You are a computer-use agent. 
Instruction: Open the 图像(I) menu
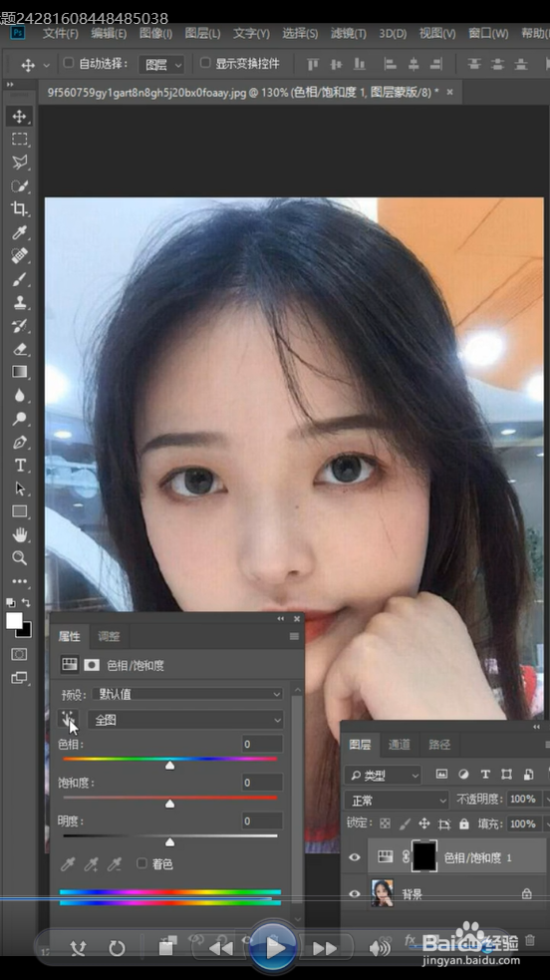coord(156,33)
